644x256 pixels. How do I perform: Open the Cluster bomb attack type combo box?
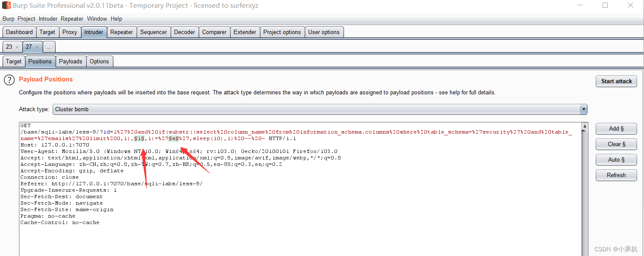click(x=320, y=109)
